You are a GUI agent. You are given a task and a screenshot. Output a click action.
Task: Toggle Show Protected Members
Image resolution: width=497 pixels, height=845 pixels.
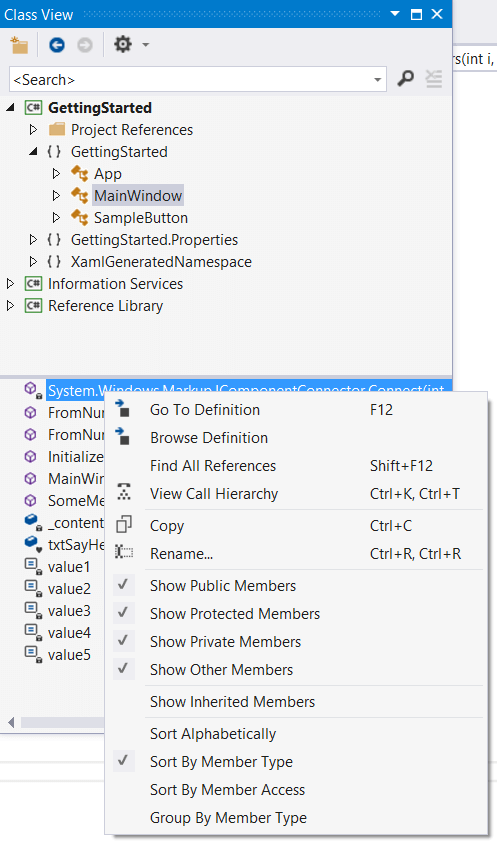[x=296, y=613]
